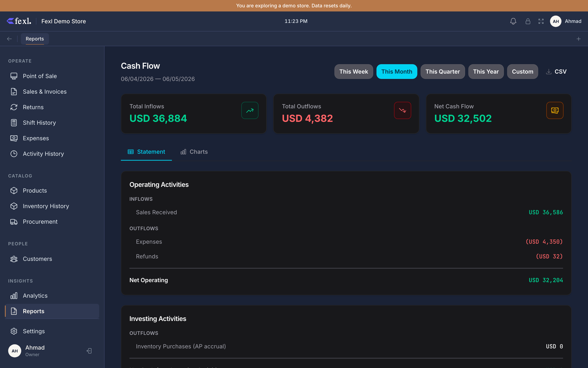The image size is (588, 368).
Task: Open Settings in the sidebar
Action: click(x=52, y=331)
